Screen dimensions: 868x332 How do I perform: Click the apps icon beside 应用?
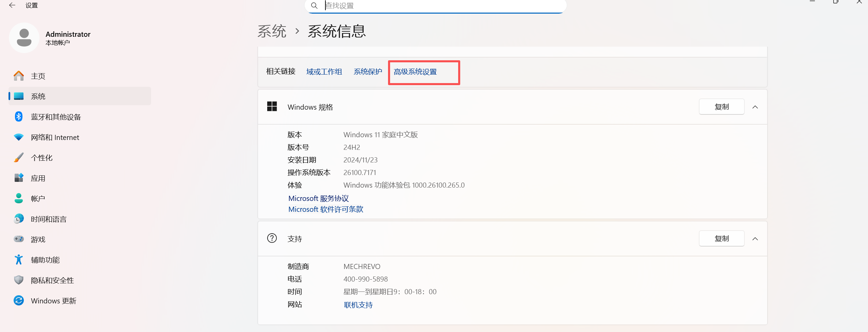(19, 178)
